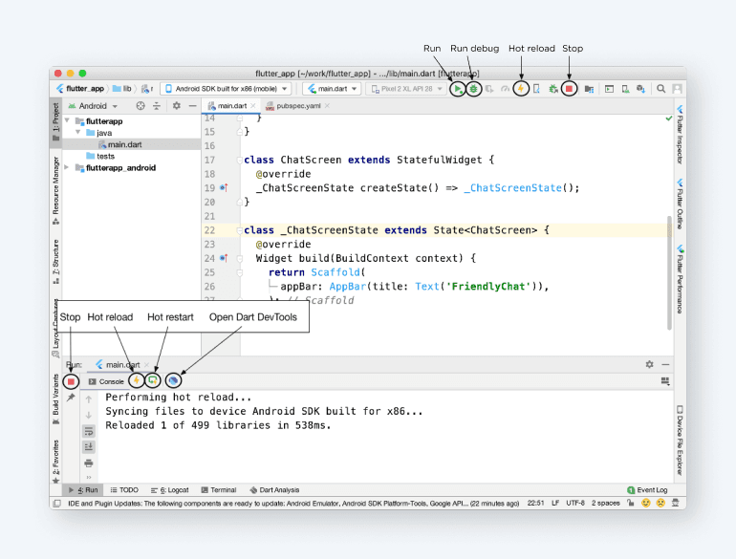
Task: Toggle the lock read-only icon in status bar
Action: coord(631,504)
